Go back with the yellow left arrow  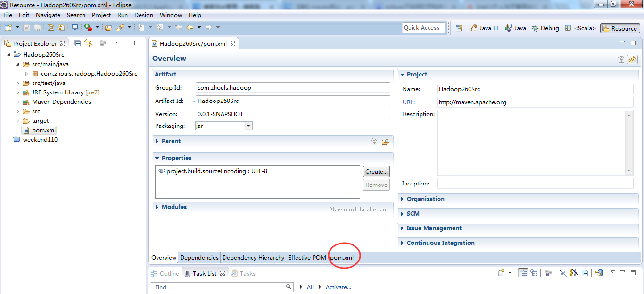(190, 28)
